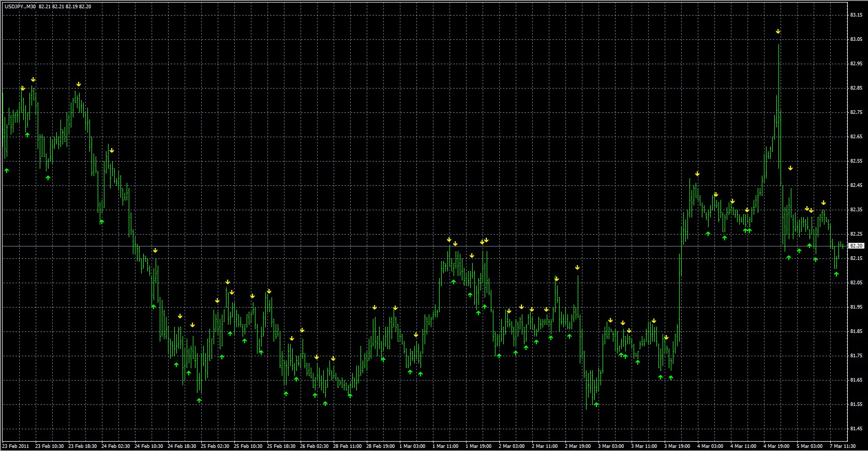Click the 23 Feb 2011 date label
868x451 pixels.
16,446
